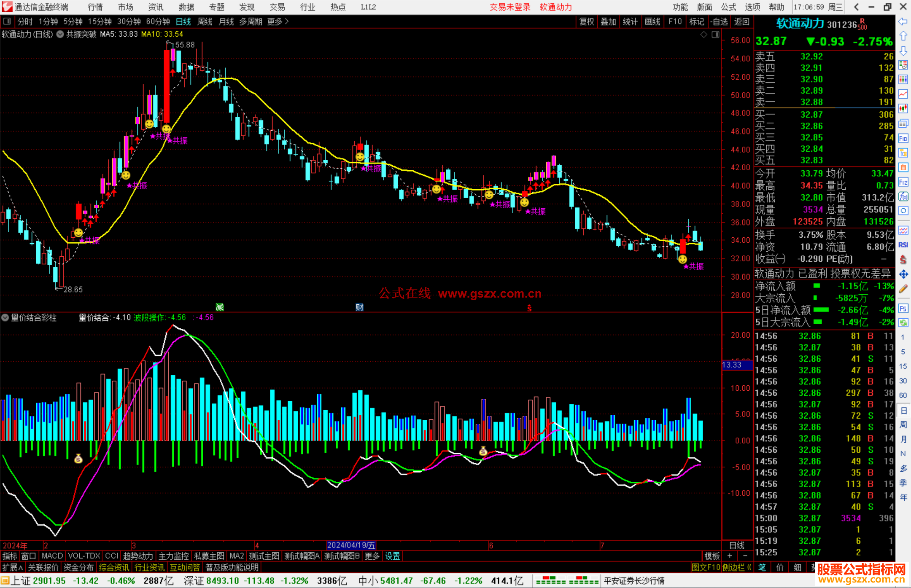Open the 行情 menu
Image resolution: width=911 pixels, height=588 pixels.
[95, 7]
